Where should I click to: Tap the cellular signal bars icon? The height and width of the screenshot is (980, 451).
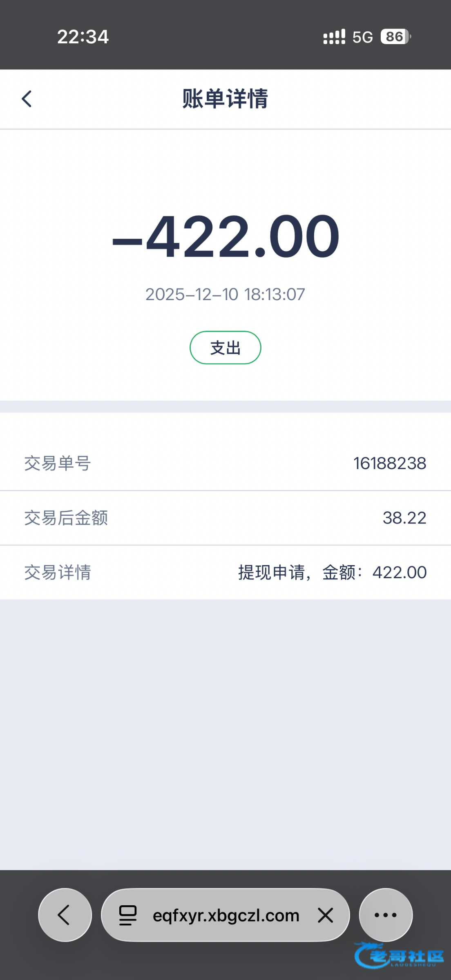tap(334, 37)
